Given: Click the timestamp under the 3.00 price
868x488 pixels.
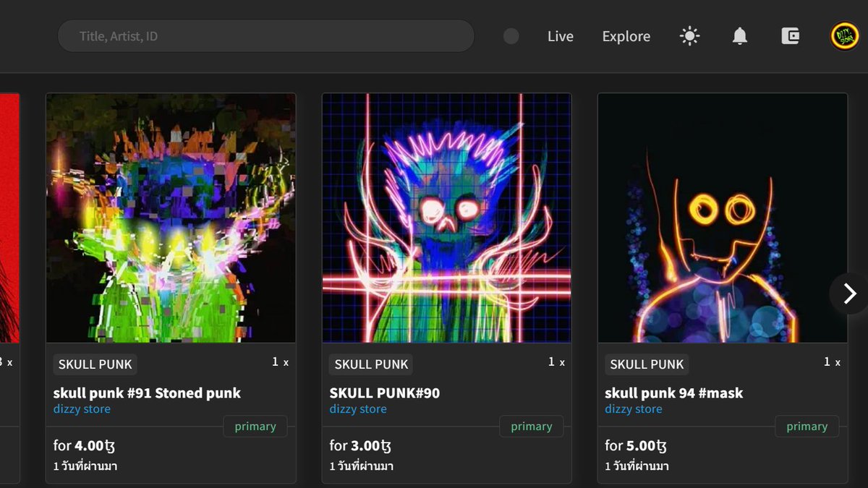Looking at the screenshot, I should pos(361,466).
